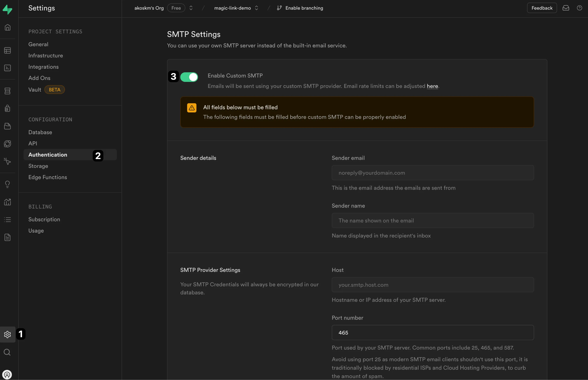Open the SQL Editor terminal icon
The width and height of the screenshot is (588, 380).
(x=8, y=68)
